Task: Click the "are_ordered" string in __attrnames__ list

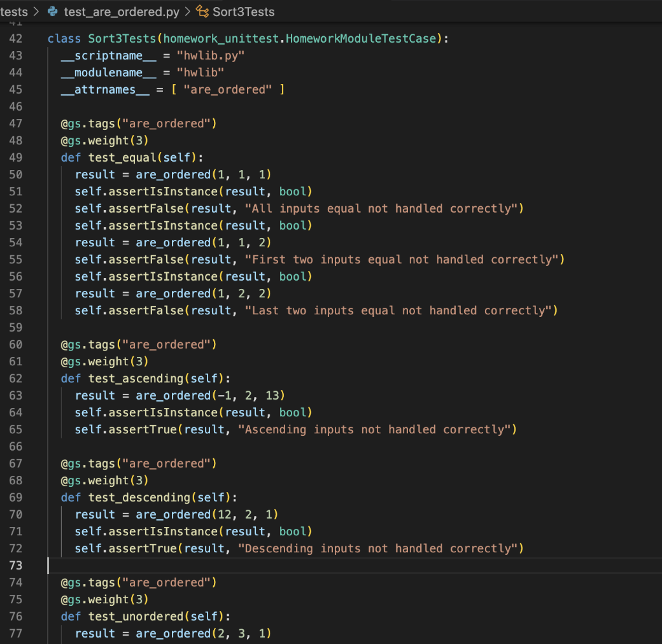Action: [228, 89]
